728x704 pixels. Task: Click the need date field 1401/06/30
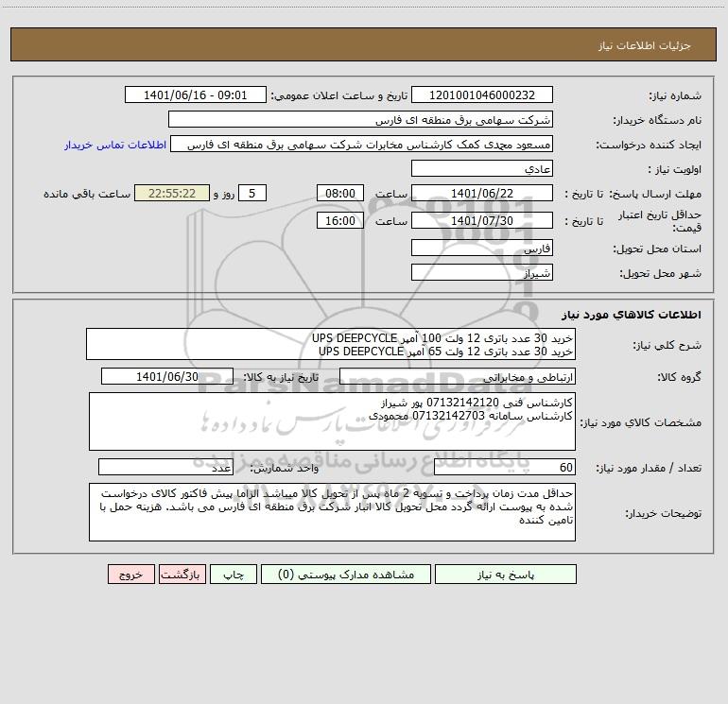click(x=167, y=376)
